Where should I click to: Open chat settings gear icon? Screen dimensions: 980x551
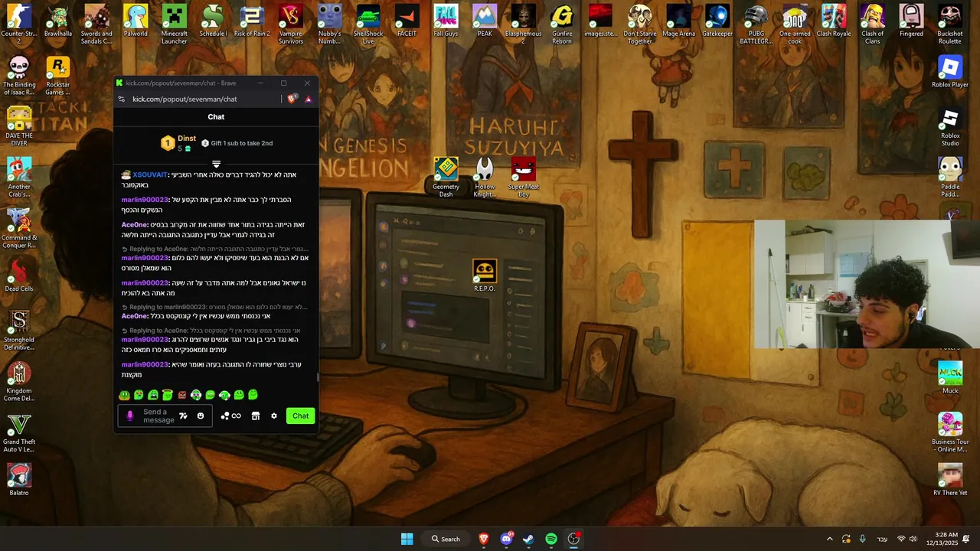click(x=274, y=416)
